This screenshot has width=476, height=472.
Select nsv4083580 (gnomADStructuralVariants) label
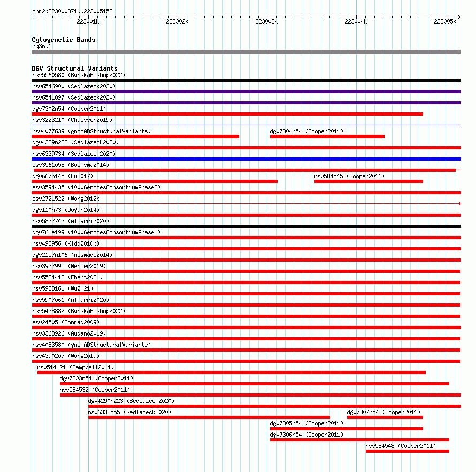click(x=91, y=345)
